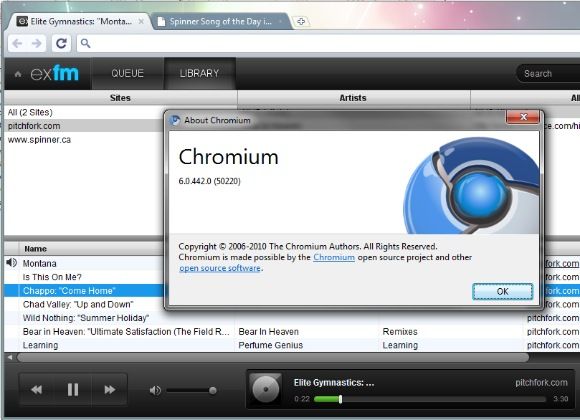Close the Elite Gymnastics tab
580x420 pixels.
(x=141, y=21)
